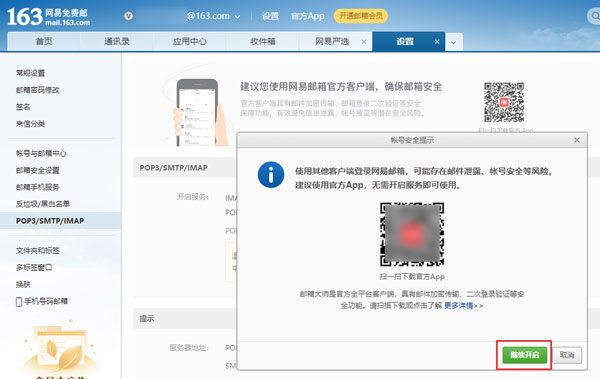
Task: Close the 设置 tab
Action: click(437, 42)
